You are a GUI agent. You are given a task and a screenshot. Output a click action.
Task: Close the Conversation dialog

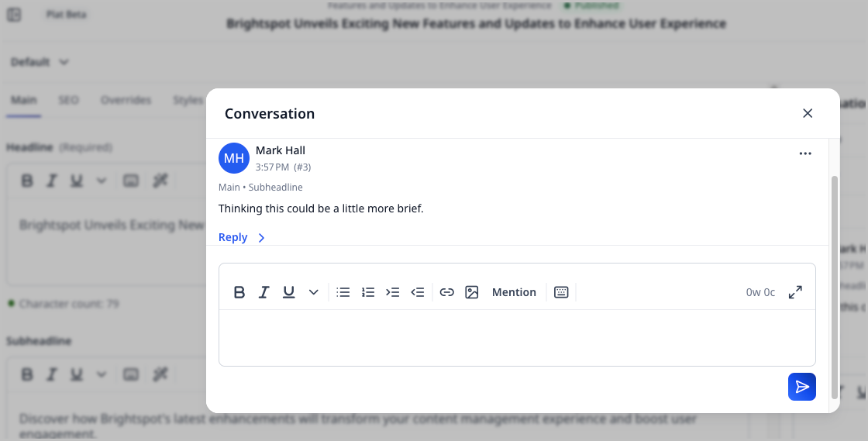(808, 113)
